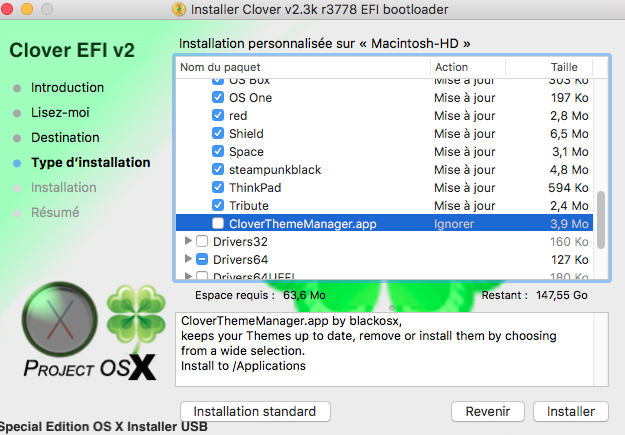This screenshot has height=435, width=625.
Task: Click the green four-leaf clover logo
Action: (136, 319)
